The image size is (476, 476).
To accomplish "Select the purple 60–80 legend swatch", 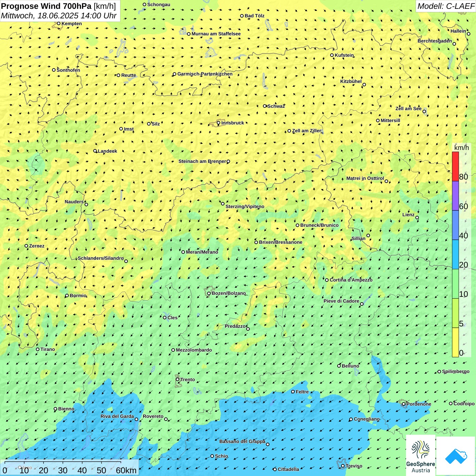I will coord(455,196).
